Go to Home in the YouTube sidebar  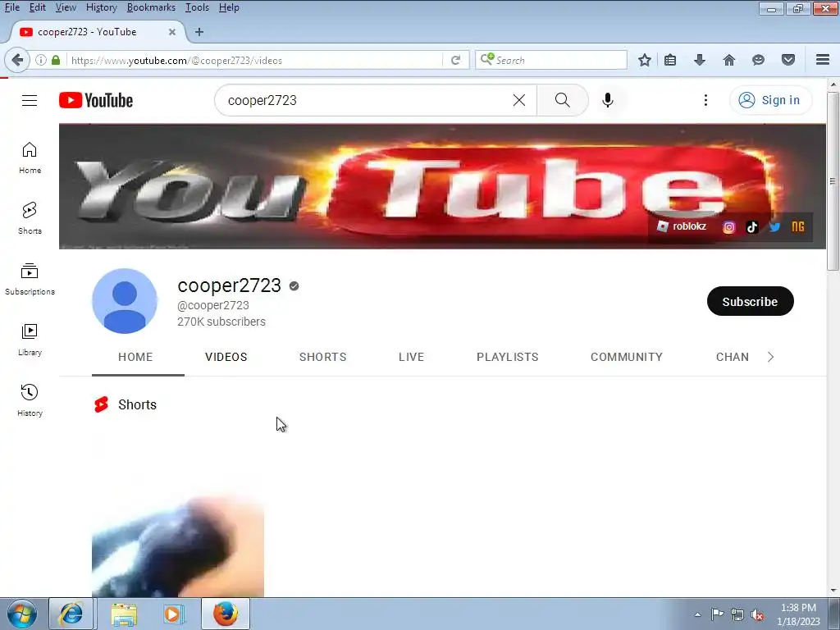click(30, 158)
